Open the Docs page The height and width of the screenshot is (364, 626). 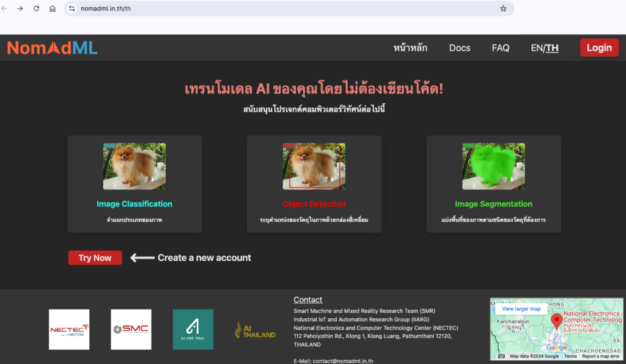[460, 48]
